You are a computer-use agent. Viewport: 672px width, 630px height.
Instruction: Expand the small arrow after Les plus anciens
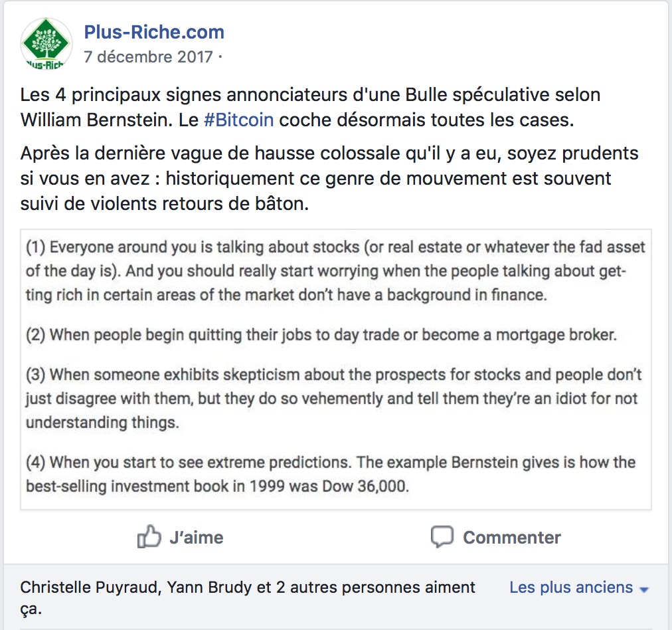tap(643, 589)
